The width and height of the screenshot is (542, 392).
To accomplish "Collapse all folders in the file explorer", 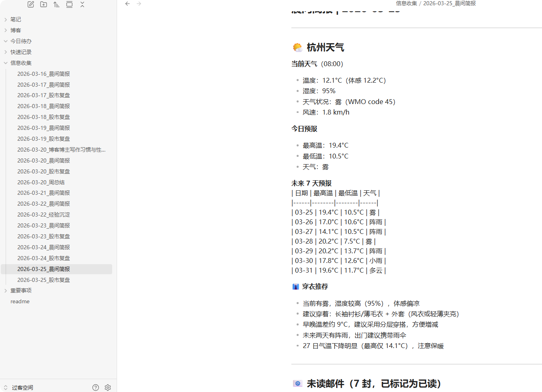I will tap(82, 4).
